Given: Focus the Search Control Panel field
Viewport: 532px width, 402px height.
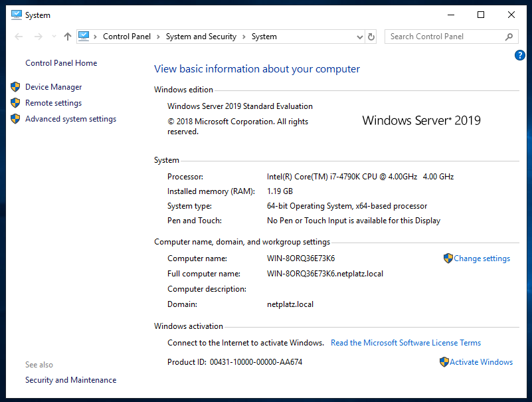Looking at the screenshot, I should 451,37.
